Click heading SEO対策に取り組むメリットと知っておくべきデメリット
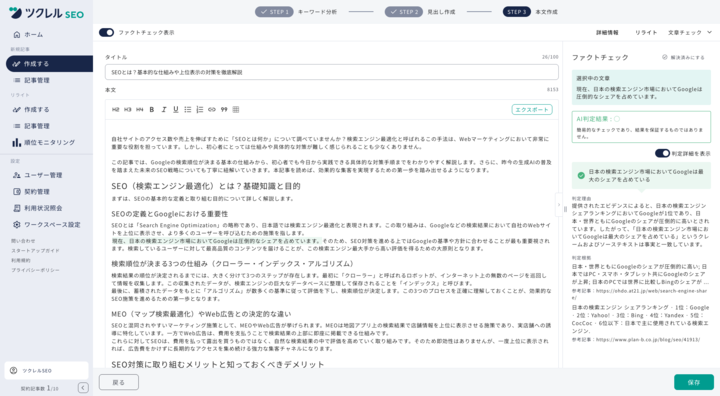 (218, 364)
